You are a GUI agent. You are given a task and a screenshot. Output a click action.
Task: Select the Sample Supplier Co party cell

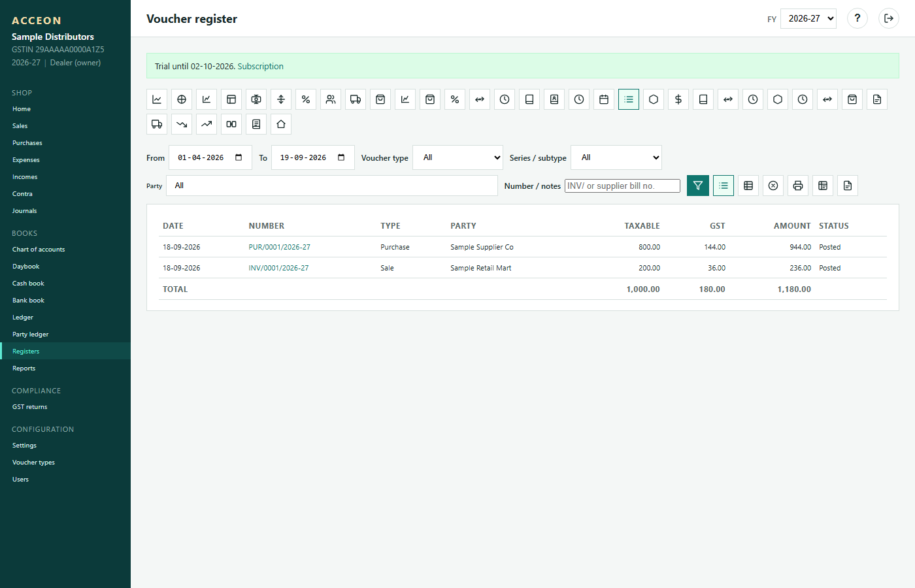point(482,247)
